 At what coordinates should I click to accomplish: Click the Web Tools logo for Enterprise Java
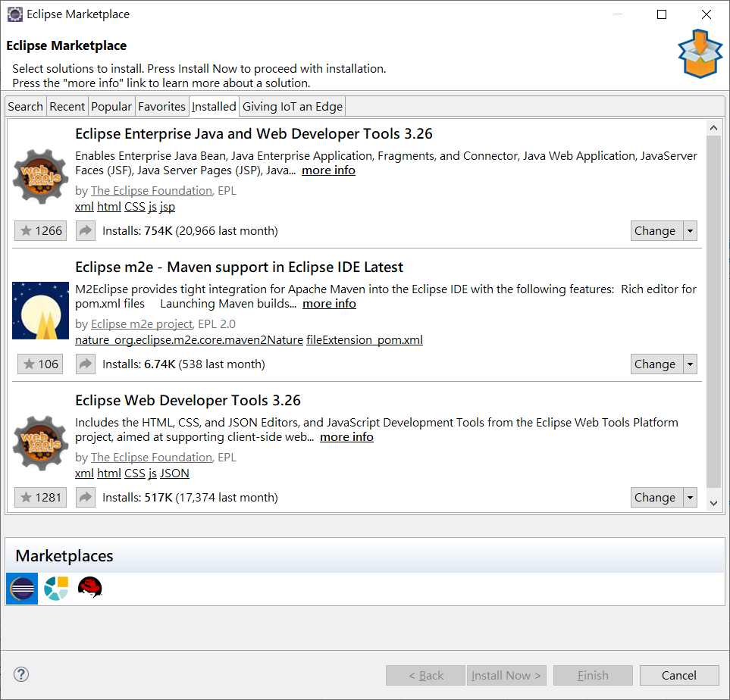tap(40, 177)
